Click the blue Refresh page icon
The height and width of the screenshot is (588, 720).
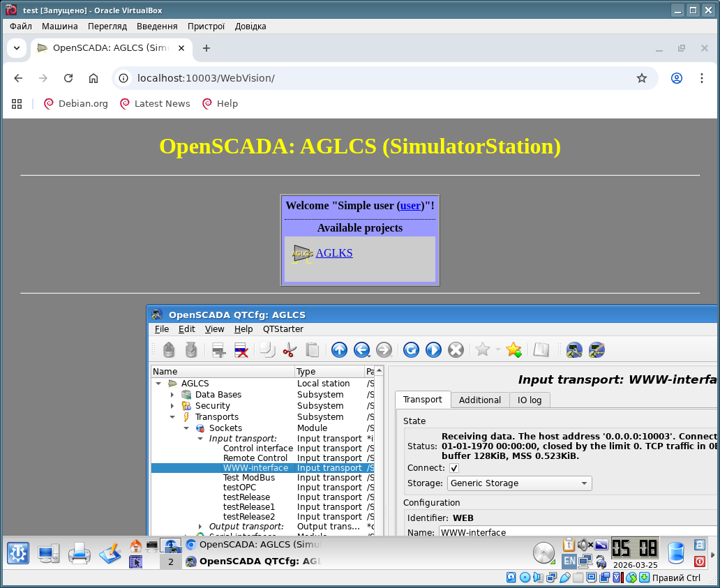tap(411, 350)
